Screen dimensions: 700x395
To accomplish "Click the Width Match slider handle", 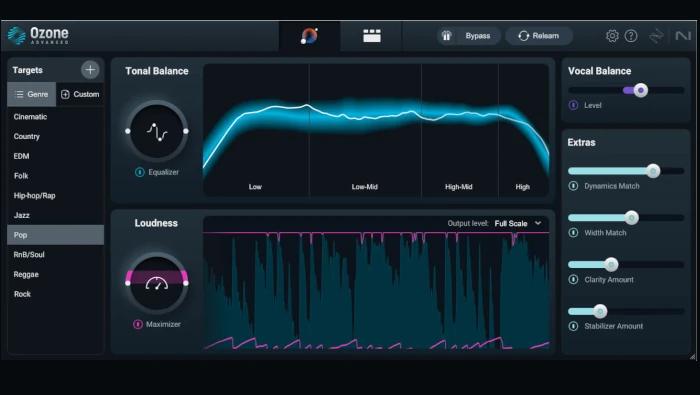I will coord(631,217).
